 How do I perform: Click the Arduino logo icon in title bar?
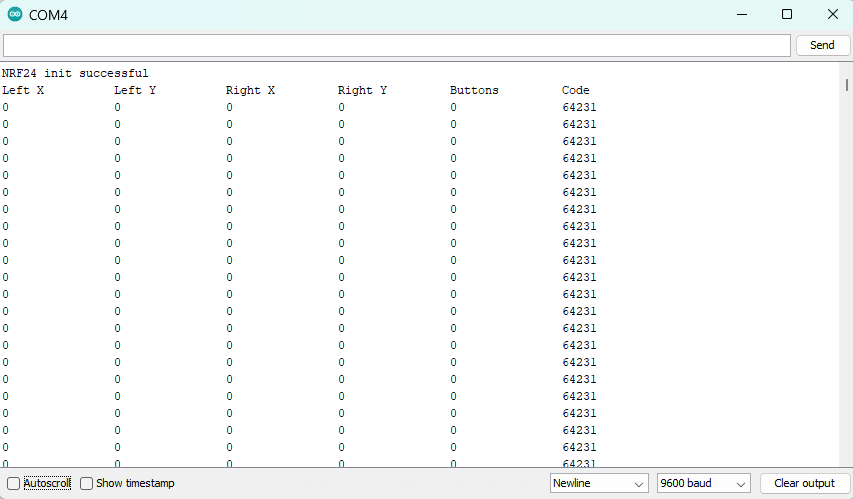[x=15, y=15]
